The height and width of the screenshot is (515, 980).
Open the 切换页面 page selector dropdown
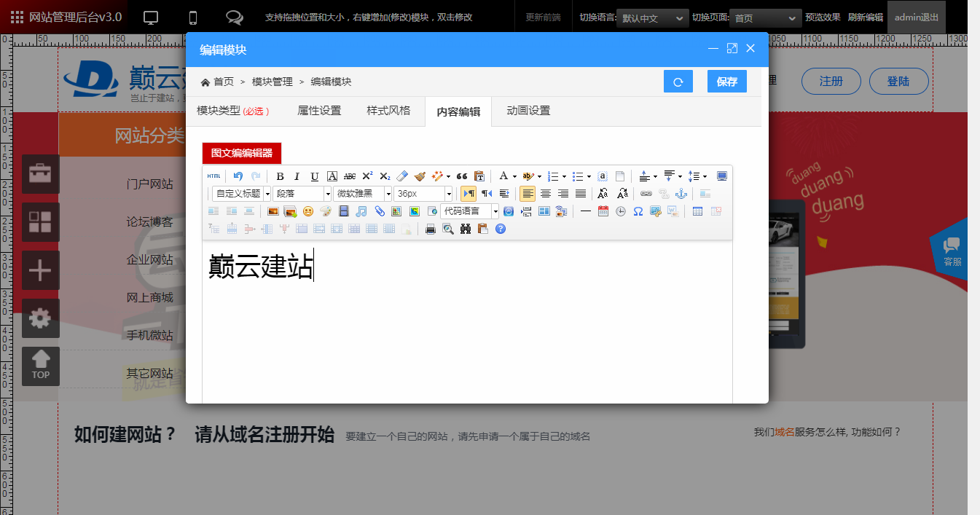765,17
